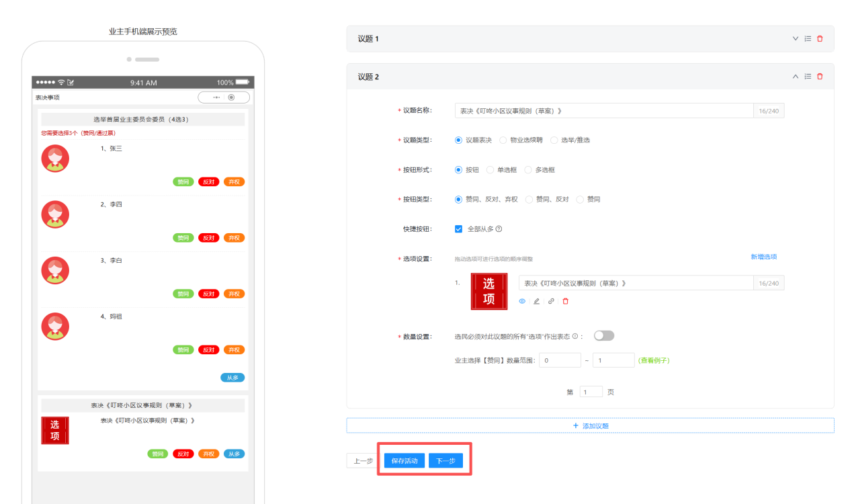Click the 保存活动 button
This screenshot has width=850, height=504.
(405, 461)
